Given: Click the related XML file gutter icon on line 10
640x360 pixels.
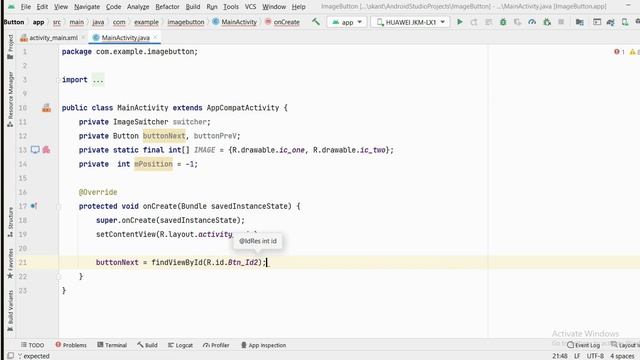Looking at the screenshot, I should (47, 108).
